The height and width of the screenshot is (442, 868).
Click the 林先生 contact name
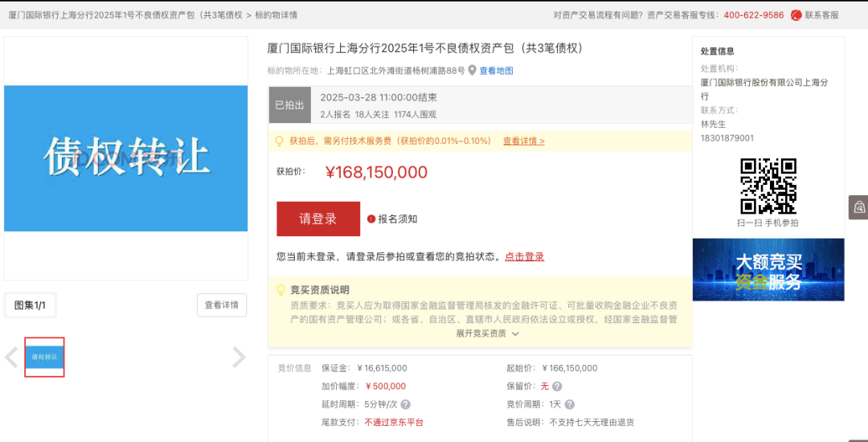tap(713, 124)
